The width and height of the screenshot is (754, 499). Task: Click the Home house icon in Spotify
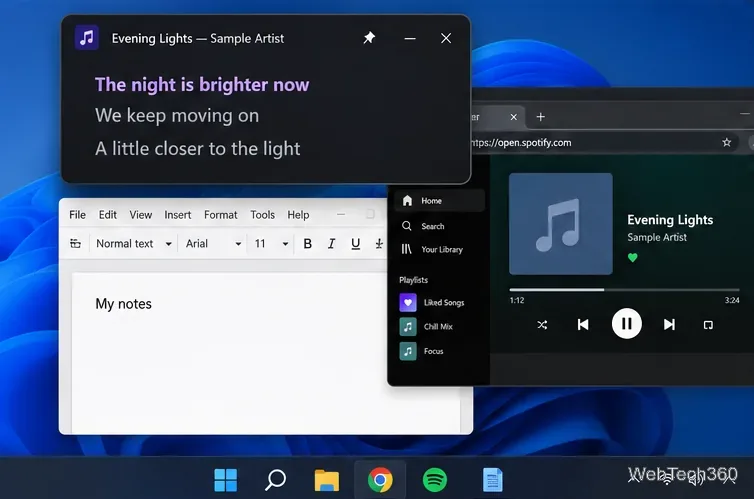[x=407, y=200]
